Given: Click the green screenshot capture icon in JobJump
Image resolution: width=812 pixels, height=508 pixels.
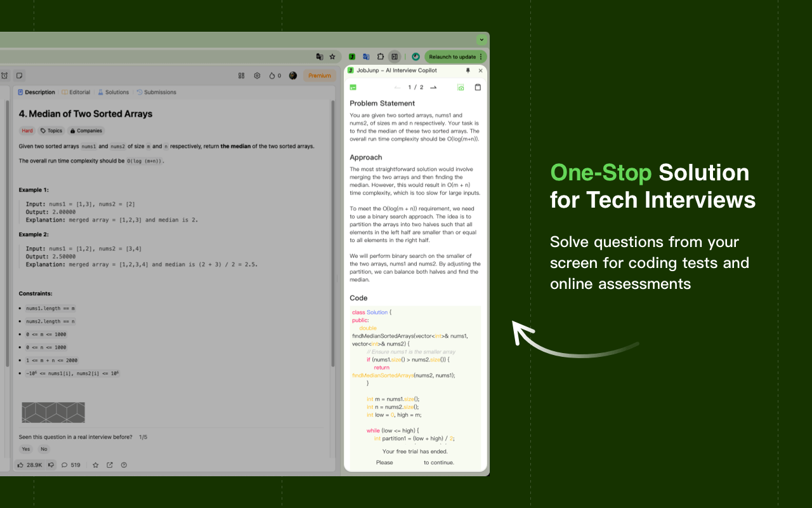Looking at the screenshot, I should click(461, 87).
